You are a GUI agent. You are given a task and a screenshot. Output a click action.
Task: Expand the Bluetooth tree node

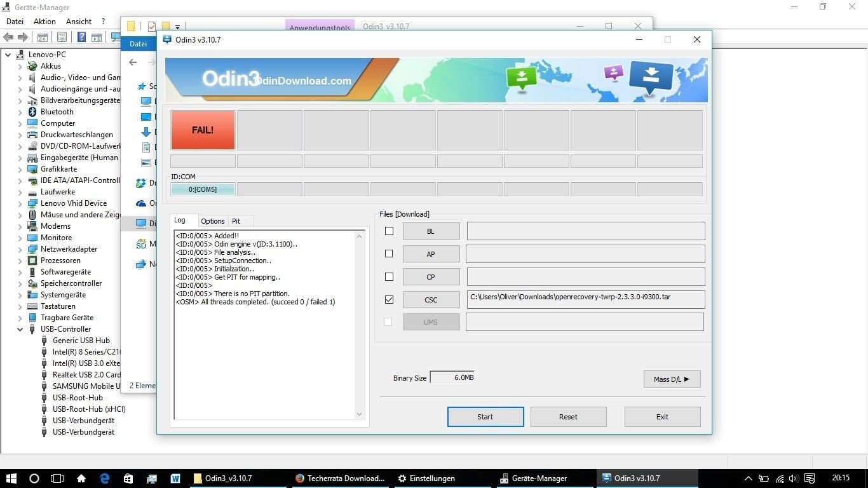[x=20, y=112]
